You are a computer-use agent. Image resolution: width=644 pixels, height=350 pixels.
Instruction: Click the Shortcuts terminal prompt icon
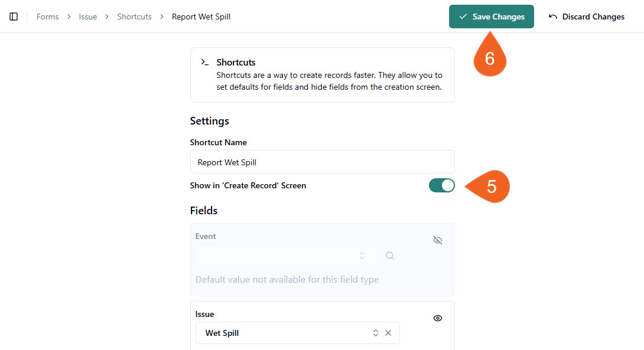pyautogui.click(x=204, y=62)
